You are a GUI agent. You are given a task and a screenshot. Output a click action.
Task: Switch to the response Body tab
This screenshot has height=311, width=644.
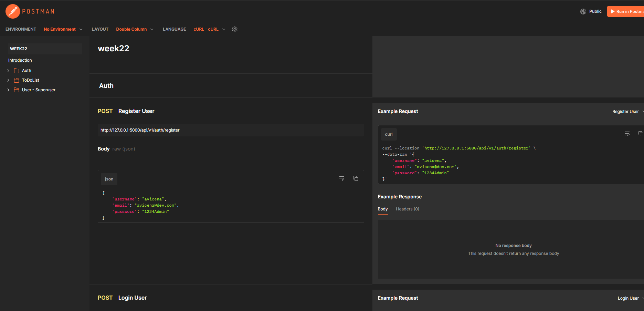click(x=383, y=209)
